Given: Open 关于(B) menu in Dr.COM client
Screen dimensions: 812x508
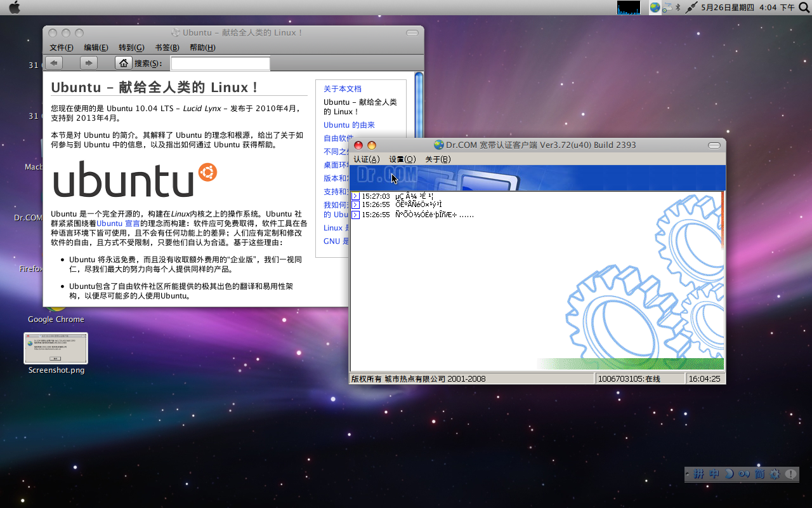Looking at the screenshot, I should click(438, 159).
